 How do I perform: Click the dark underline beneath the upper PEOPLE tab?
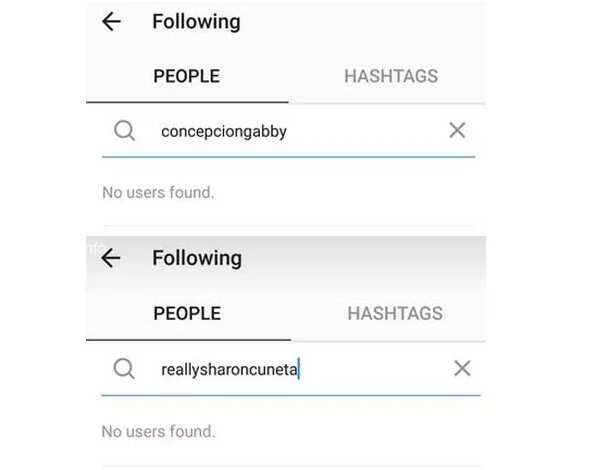(x=187, y=102)
